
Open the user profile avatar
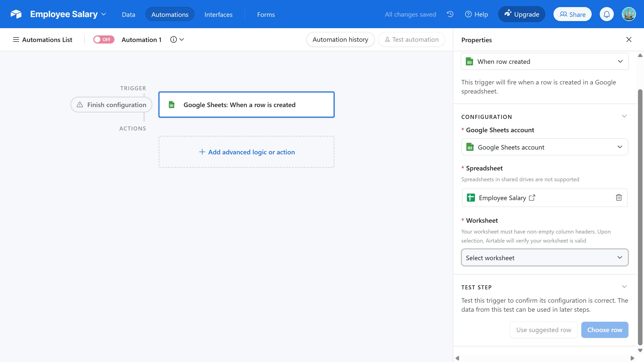[629, 14]
